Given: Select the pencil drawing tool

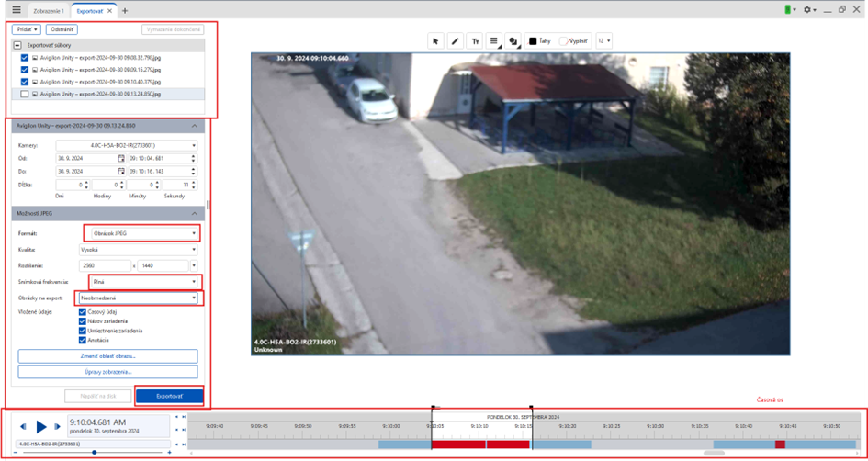Looking at the screenshot, I should click(457, 41).
